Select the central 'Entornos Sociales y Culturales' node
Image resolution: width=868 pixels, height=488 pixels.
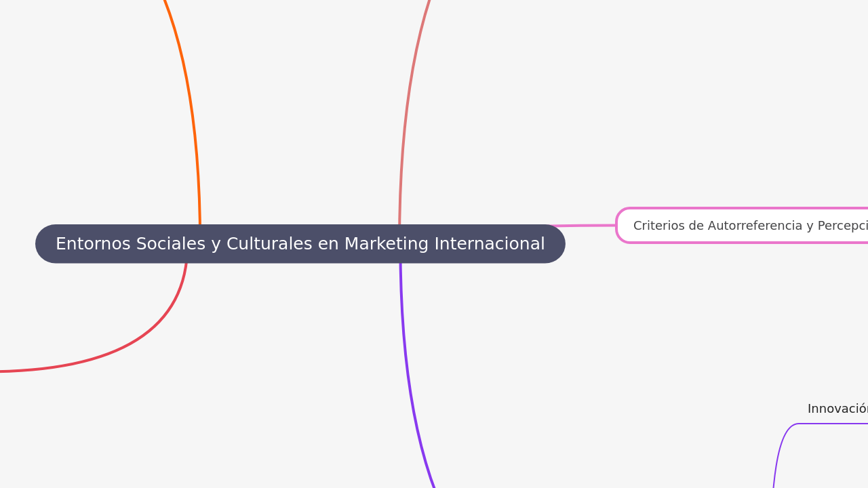(x=300, y=243)
